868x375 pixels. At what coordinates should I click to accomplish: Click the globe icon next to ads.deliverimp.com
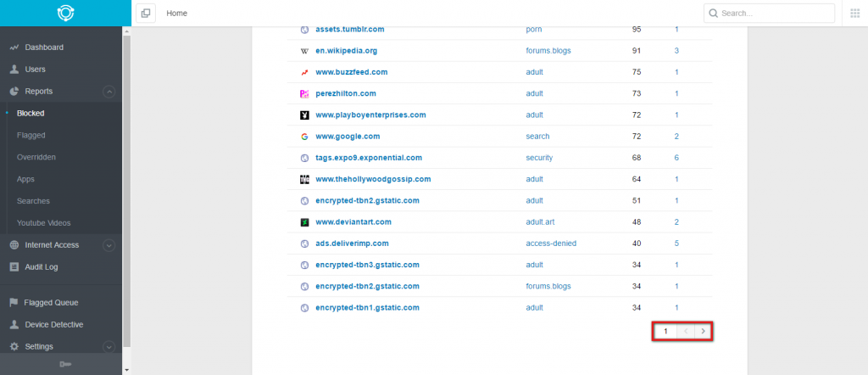pos(304,243)
